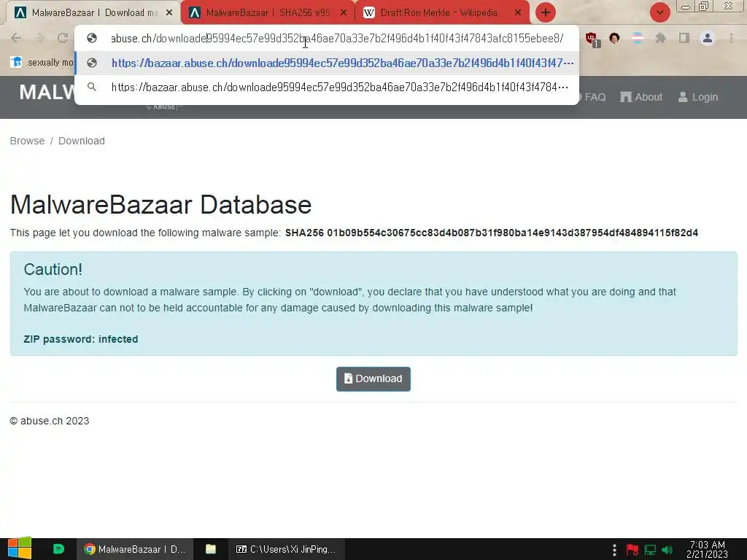Show hidden tray icons dots

click(x=614, y=550)
